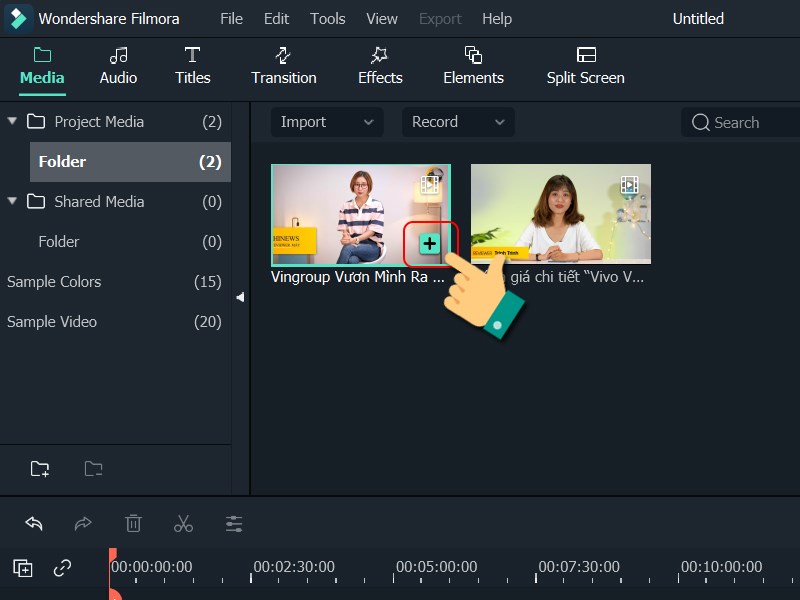Click the Snapshot icon below the timeline toolbar
The width and height of the screenshot is (800, 600).
tap(22, 568)
